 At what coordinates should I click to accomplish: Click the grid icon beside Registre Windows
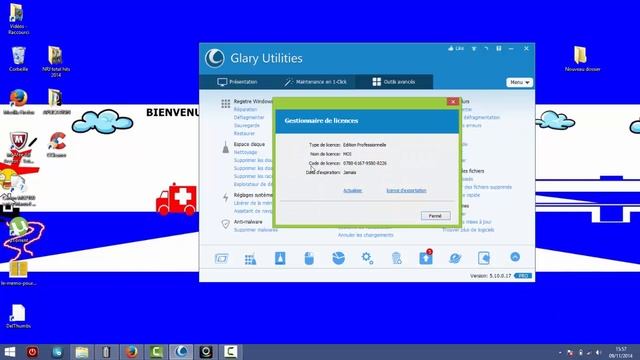coord(226,104)
